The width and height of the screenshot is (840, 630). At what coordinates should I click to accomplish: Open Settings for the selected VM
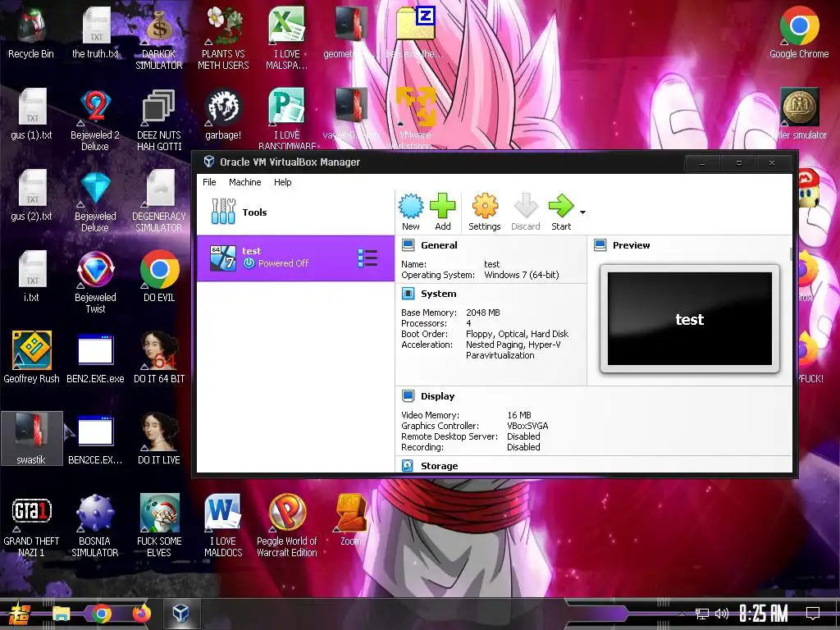[484, 212]
